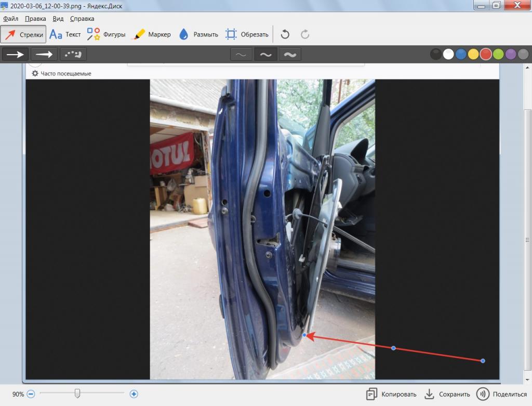Pick the yellow color swatch
This screenshot has width=532, height=406.
(473, 54)
